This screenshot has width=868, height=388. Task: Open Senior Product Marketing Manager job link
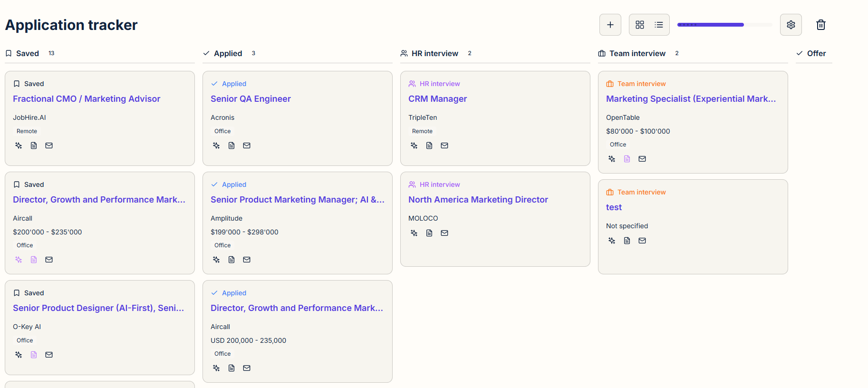(297, 200)
